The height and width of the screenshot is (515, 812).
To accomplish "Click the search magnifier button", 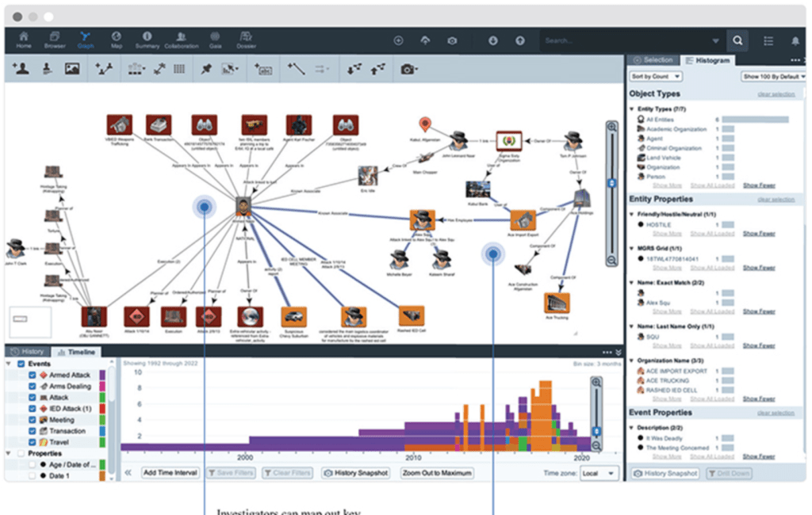I will (x=737, y=40).
